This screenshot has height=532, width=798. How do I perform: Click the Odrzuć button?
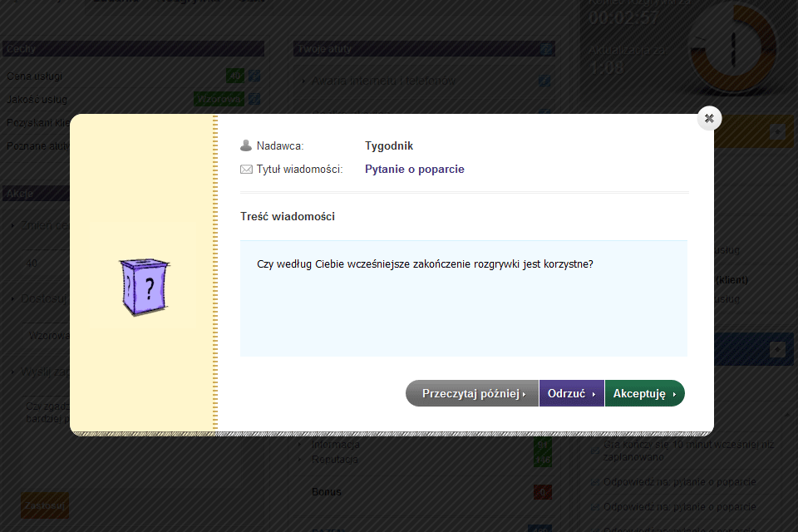(572, 393)
